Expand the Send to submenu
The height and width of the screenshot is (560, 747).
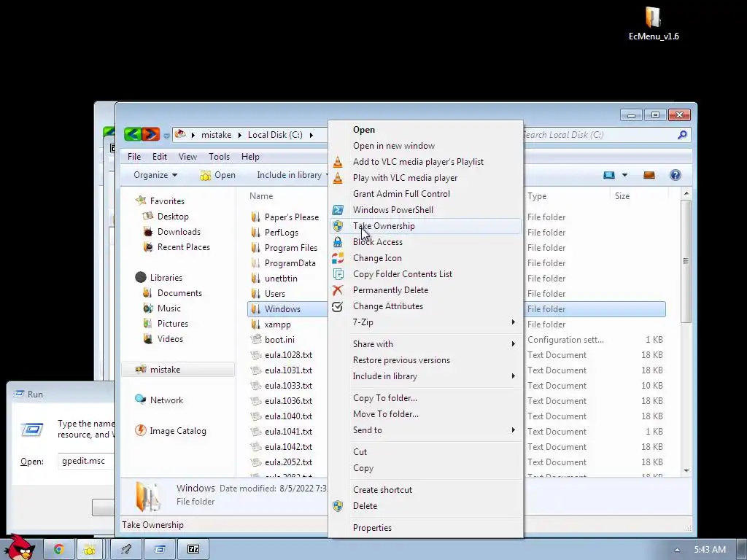point(513,430)
